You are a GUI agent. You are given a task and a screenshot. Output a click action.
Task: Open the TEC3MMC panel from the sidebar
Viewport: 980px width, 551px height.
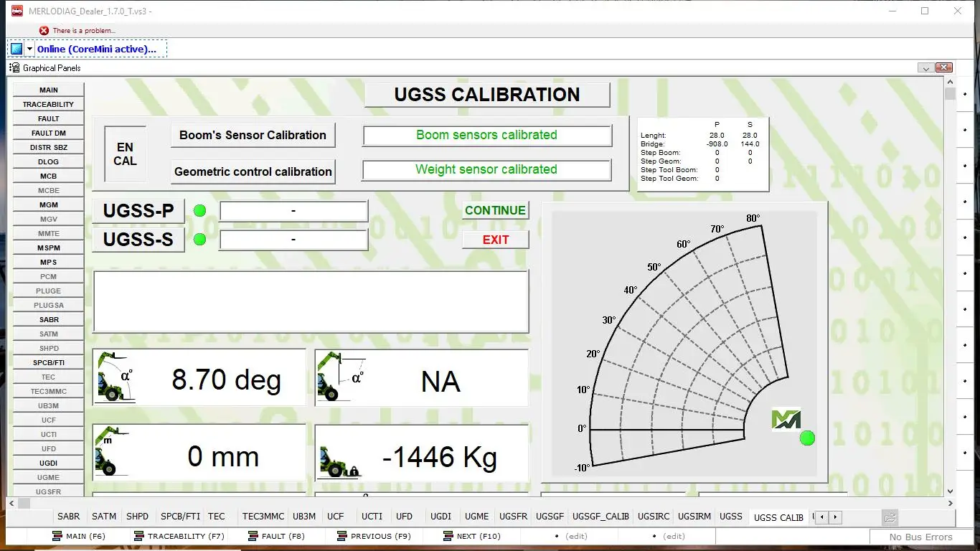pos(48,391)
